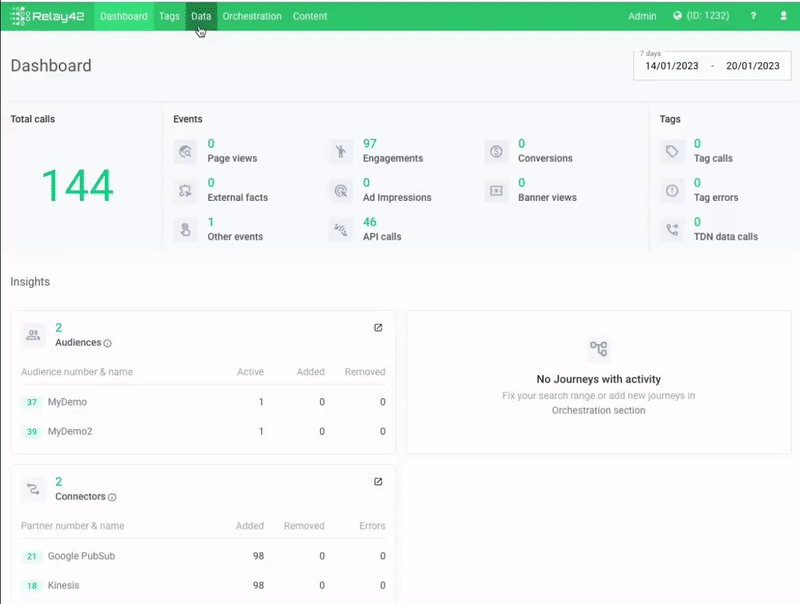Open the help question mark icon
This screenshot has height=604, width=800.
click(753, 16)
